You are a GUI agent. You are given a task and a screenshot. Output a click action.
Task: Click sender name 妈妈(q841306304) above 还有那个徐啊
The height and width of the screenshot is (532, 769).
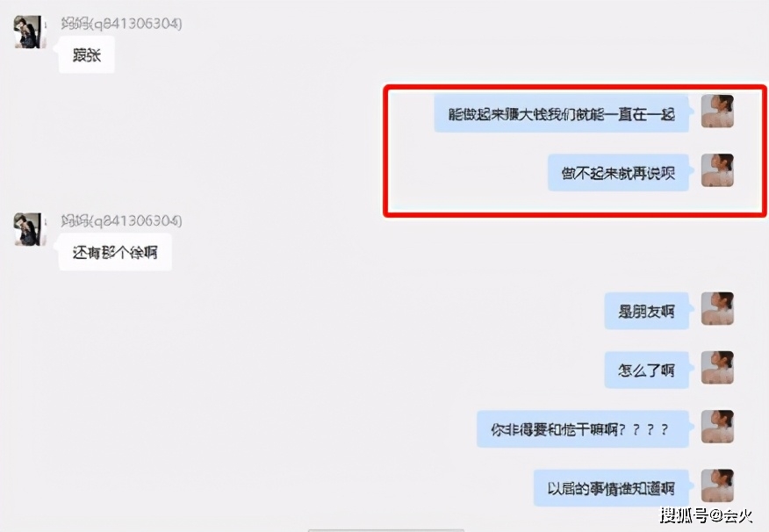(121, 220)
